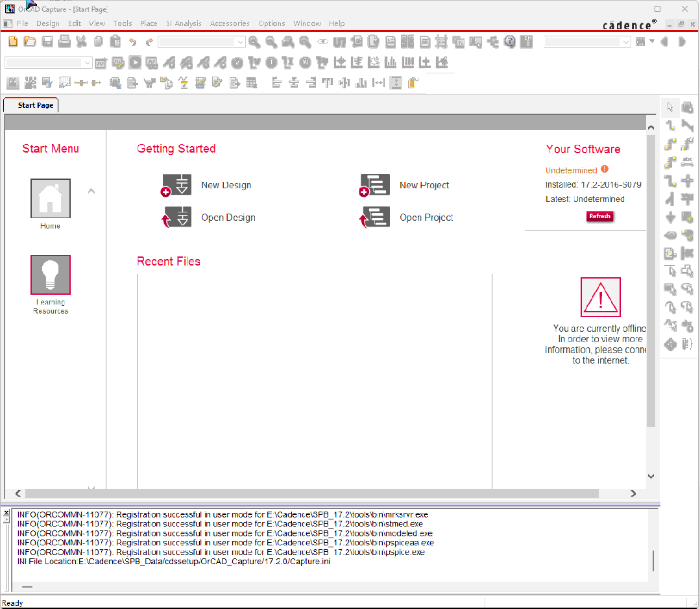Open the Design menu

click(48, 23)
